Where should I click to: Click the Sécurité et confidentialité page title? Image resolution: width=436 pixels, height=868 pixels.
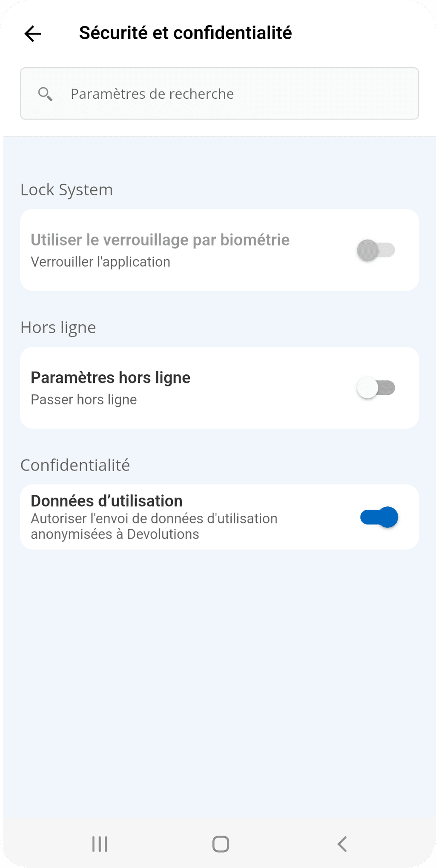coord(186,33)
